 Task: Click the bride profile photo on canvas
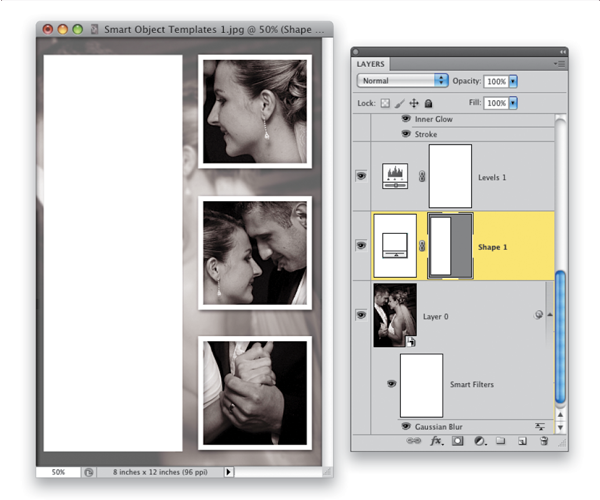255,111
